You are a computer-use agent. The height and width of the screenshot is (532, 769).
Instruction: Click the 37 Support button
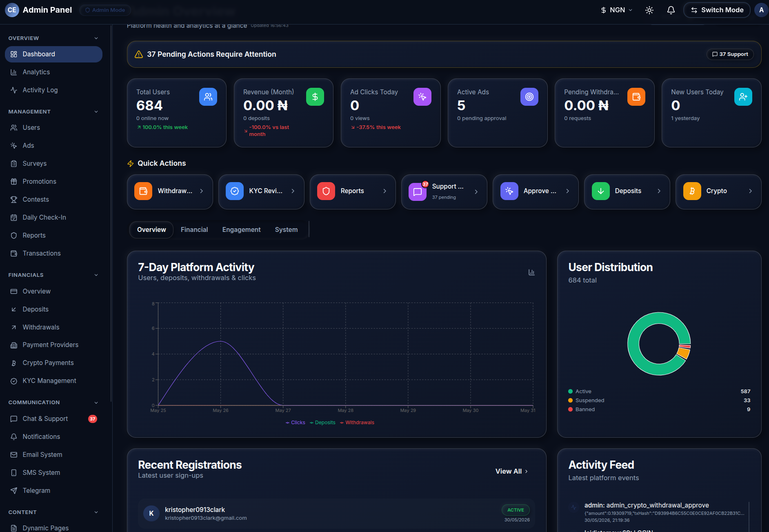coord(730,54)
